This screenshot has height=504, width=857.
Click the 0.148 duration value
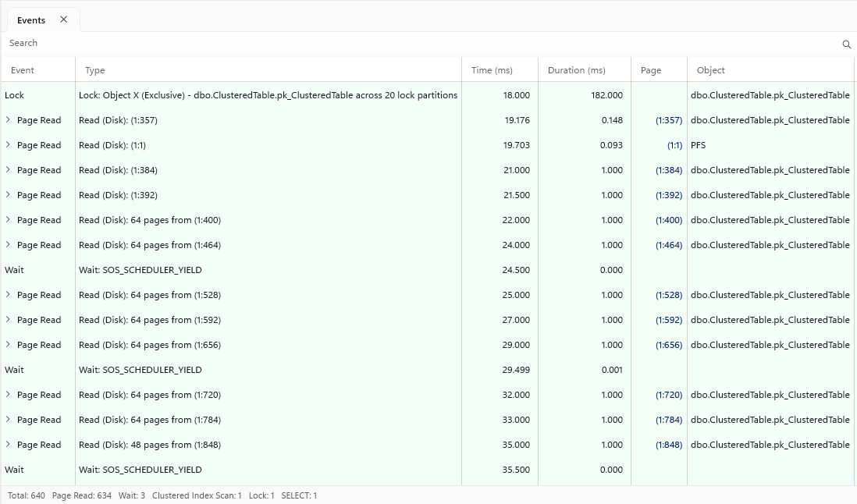[x=612, y=120]
